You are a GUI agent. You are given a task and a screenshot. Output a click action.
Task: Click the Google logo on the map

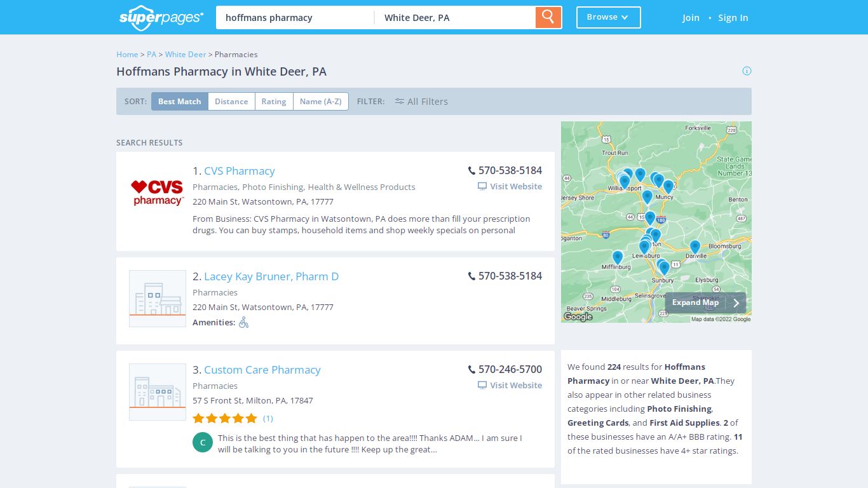[x=578, y=317]
